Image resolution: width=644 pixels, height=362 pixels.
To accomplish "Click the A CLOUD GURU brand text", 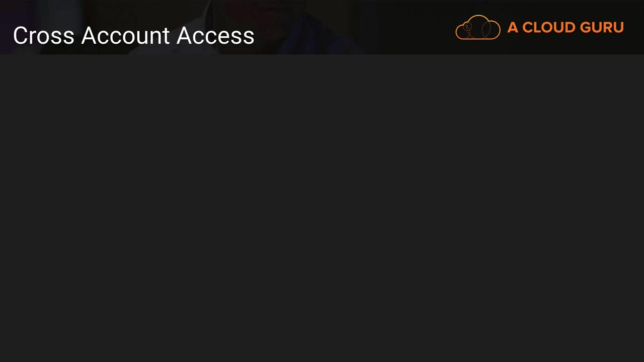I will tap(566, 28).
